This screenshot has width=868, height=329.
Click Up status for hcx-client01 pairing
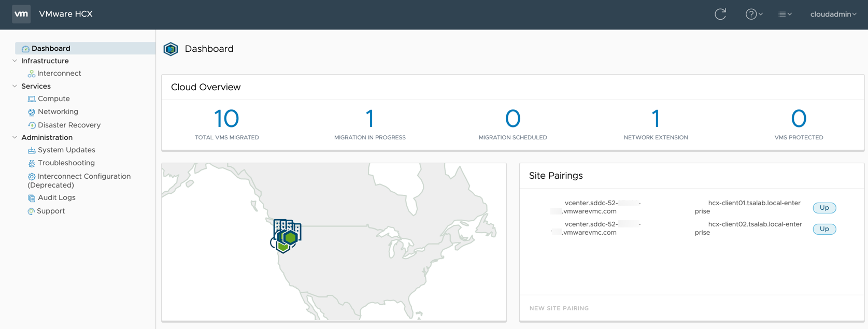[x=824, y=208]
